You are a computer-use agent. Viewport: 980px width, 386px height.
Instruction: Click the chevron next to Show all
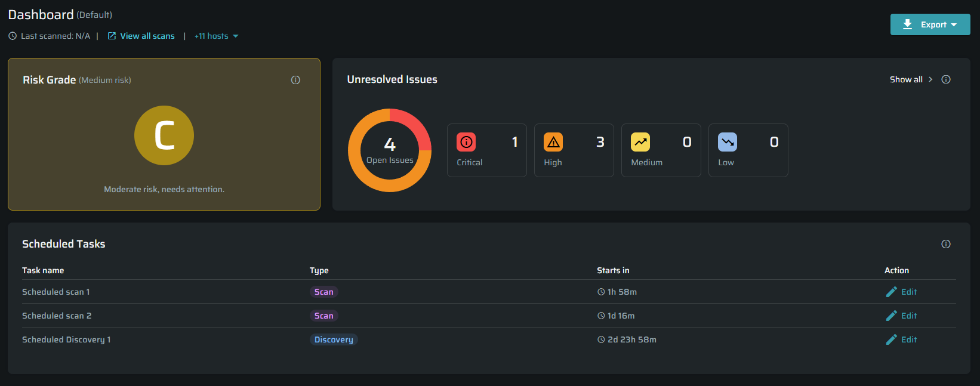coord(930,79)
